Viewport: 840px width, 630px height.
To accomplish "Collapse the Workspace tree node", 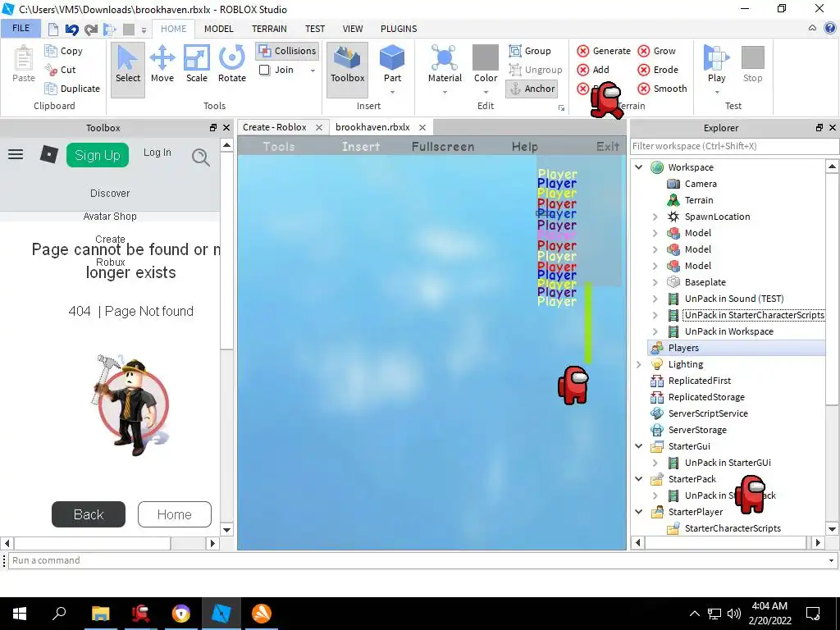I will click(638, 167).
